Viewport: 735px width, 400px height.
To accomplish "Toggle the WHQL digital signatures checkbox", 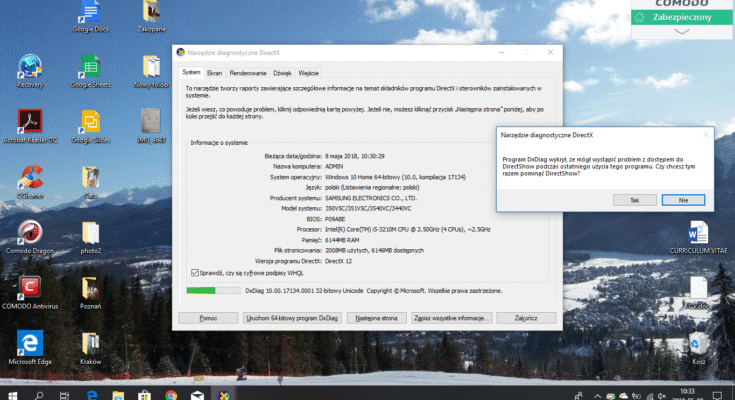I will click(x=195, y=273).
